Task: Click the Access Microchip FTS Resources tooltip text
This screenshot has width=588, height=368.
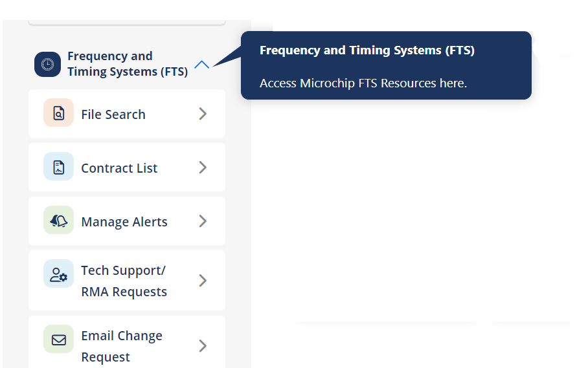Action: click(363, 83)
